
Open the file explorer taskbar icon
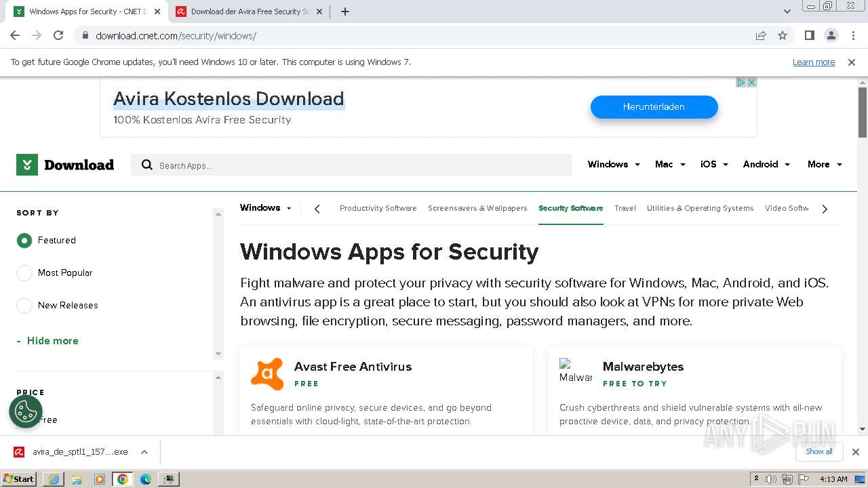tap(77, 479)
